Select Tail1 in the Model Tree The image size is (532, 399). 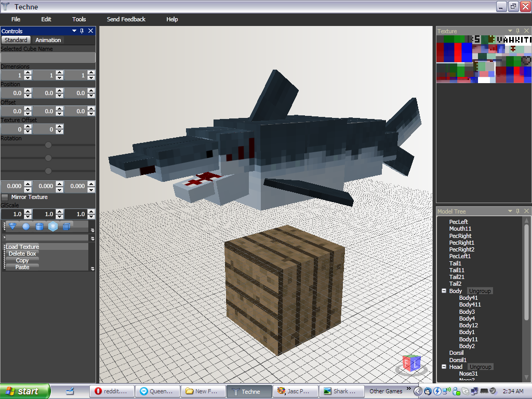click(455, 263)
